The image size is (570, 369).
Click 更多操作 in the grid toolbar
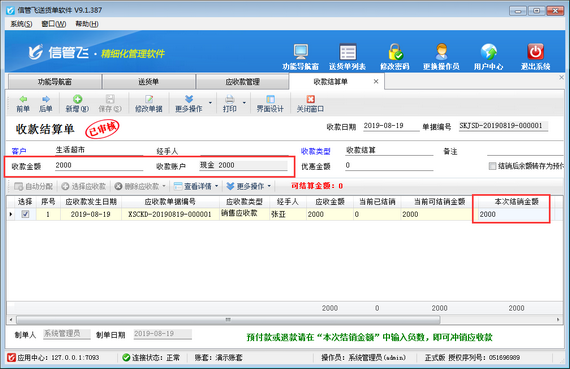coord(245,186)
